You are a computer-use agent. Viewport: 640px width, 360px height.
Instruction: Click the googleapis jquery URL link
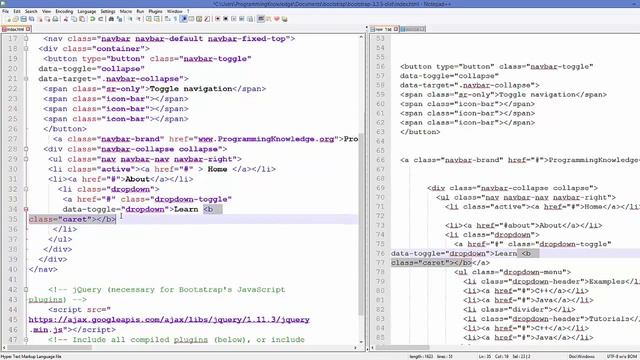click(169, 320)
